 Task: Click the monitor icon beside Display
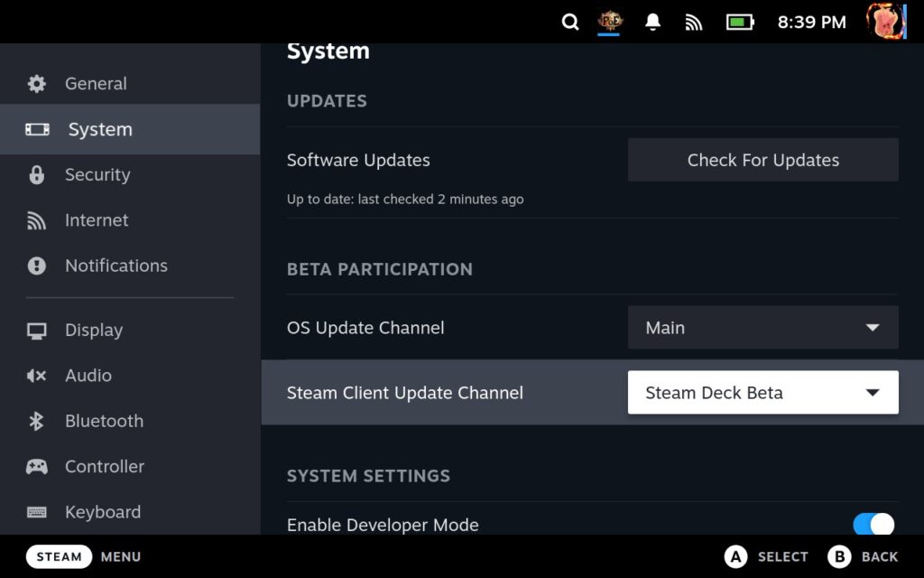tap(36, 331)
